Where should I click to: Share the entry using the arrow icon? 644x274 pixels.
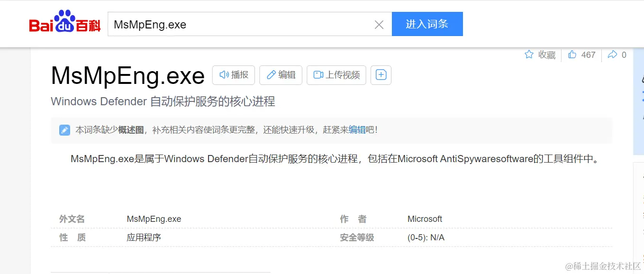[613, 55]
